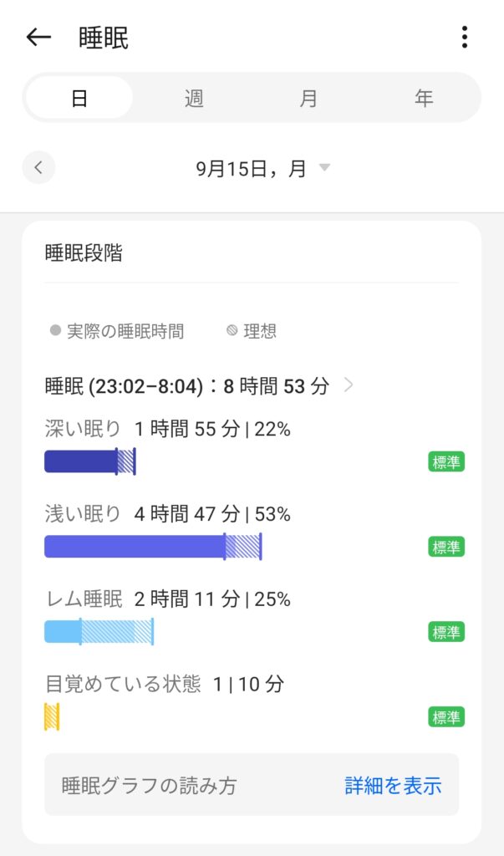Viewport: 504px width, 856px height.
Task: Tap the 標準 badge for awake state
Action: coord(446,717)
